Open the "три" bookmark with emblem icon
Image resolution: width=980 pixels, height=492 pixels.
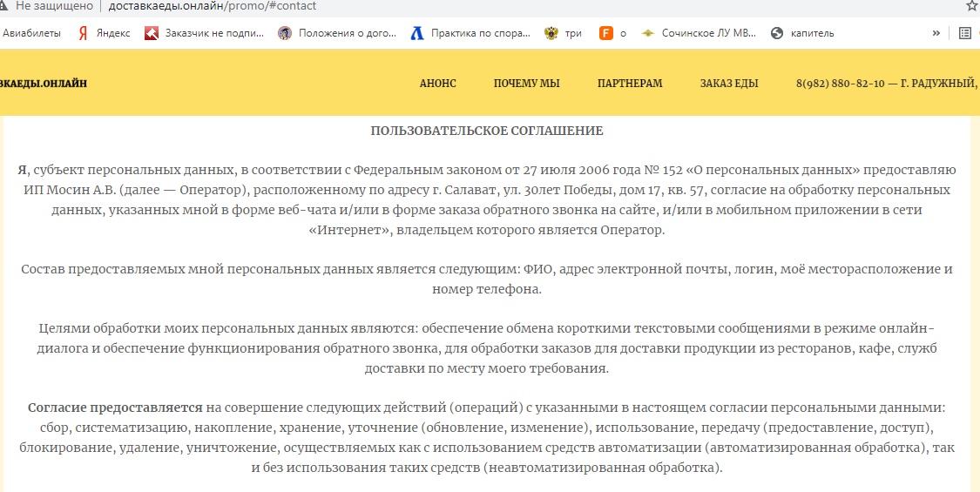pyautogui.click(x=564, y=33)
